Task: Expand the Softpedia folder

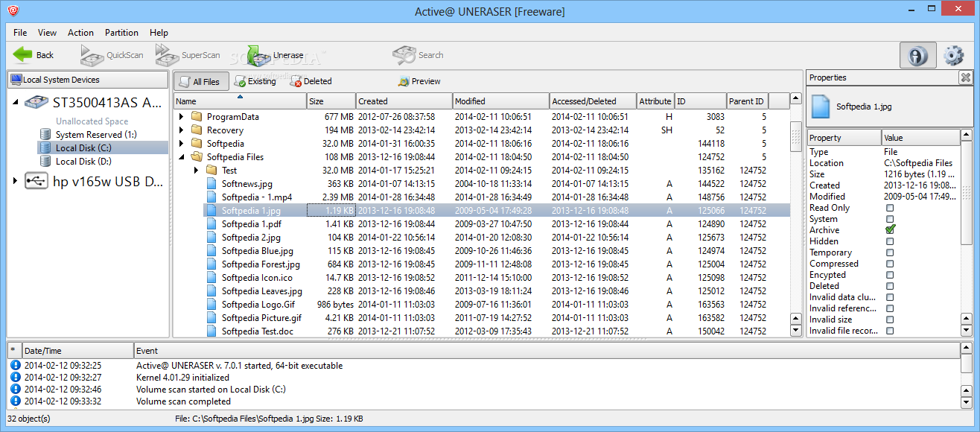Action: point(181,144)
